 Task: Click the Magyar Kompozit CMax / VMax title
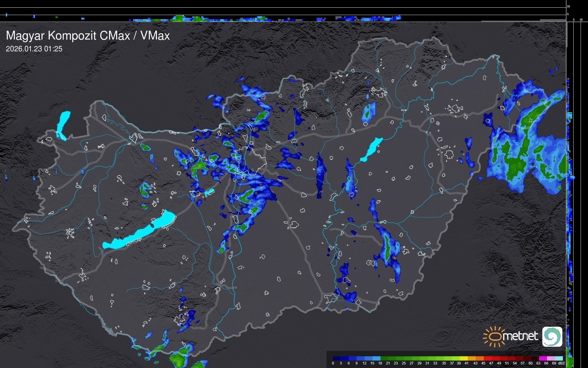click(x=88, y=36)
